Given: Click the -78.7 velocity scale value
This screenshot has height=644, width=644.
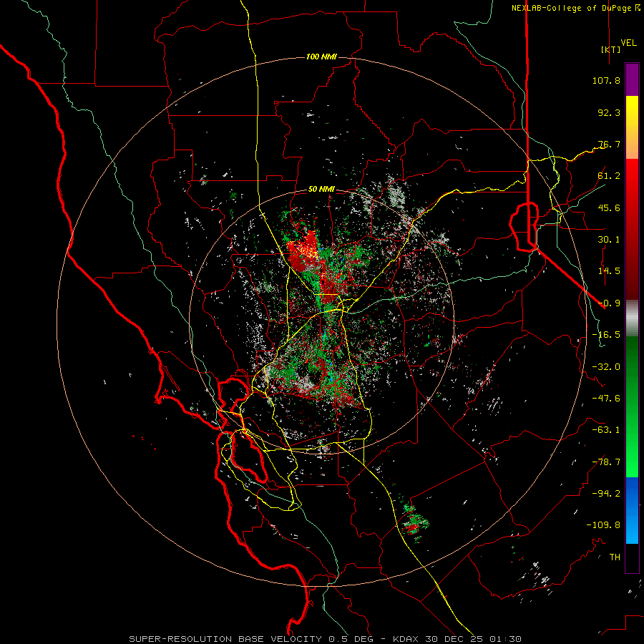Looking at the screenshot, I should coord(606,462).
